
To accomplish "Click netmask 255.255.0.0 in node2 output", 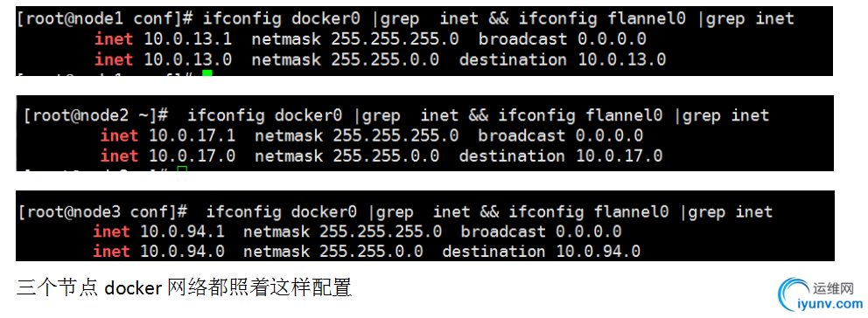I will point(346,156).
